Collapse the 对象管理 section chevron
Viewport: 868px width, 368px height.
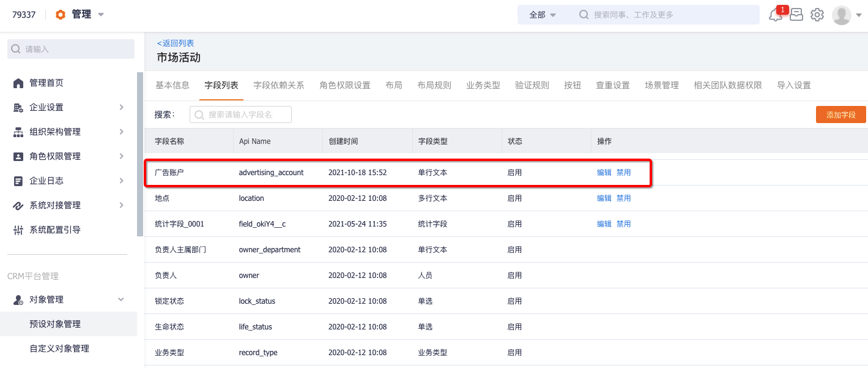[x=121, y=299]
